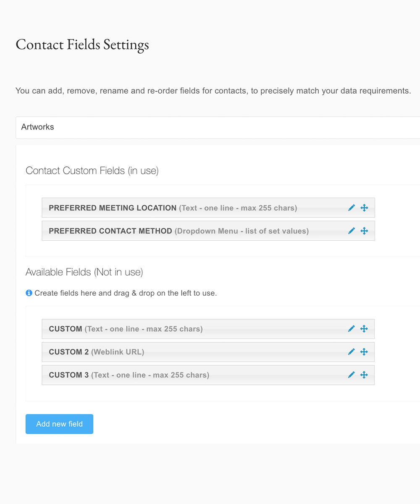The width and height of the screenshot is (420, 504).
Task: Edit the Preferred Meeting Location field
Action: click(x=352, y=207)
